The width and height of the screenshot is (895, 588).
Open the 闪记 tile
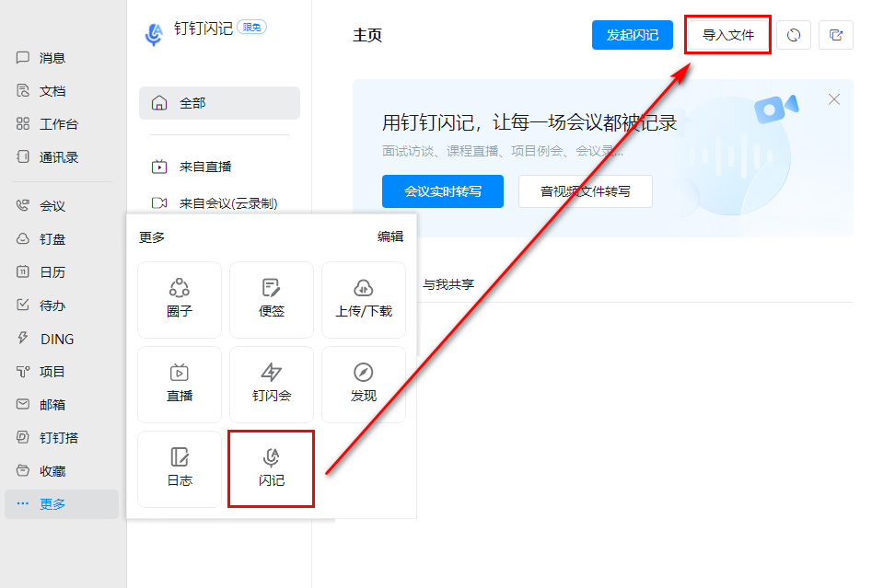point(271,468)
